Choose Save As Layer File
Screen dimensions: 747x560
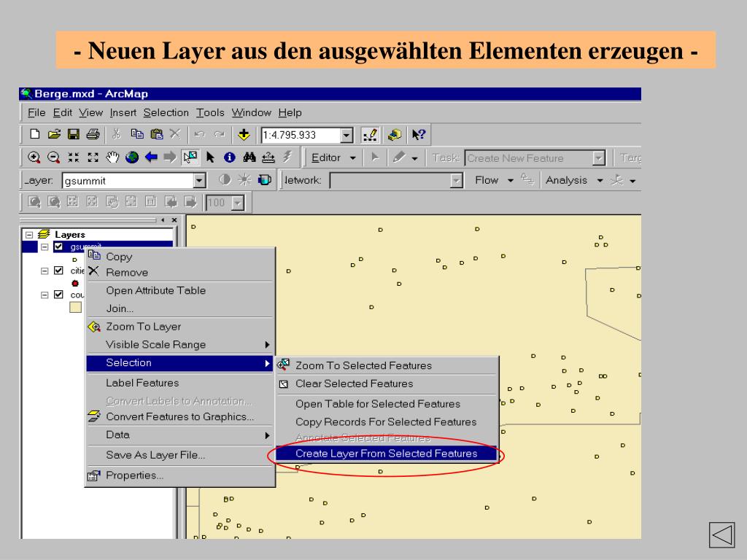coord(179,455)
